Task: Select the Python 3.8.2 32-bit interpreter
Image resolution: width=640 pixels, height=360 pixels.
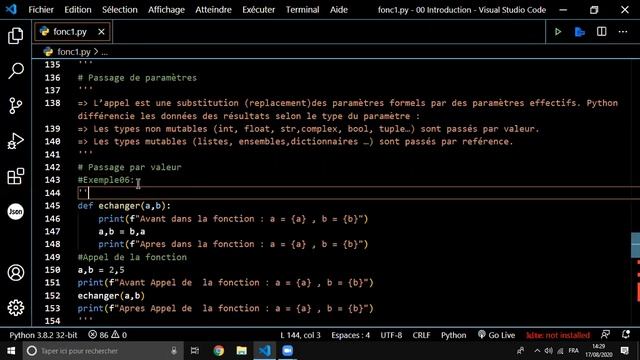Action: 43,335
